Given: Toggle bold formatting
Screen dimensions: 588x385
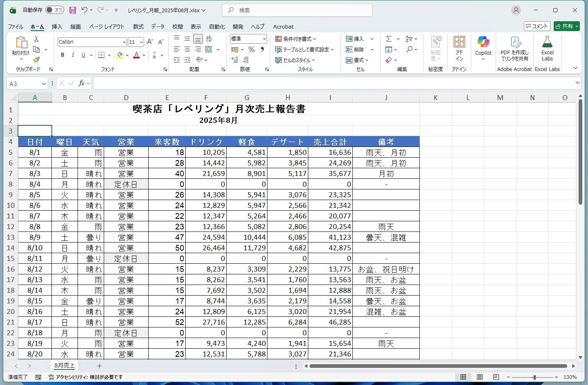Looking at the screenshot, I should (x=62, y=55).
